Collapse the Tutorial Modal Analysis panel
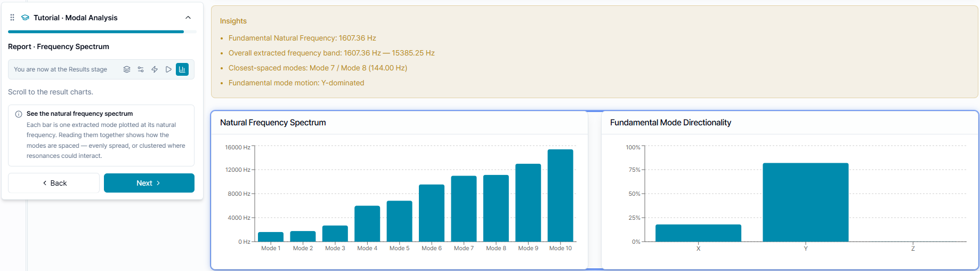This screenshot has width=980, height=271. [188, 18]
